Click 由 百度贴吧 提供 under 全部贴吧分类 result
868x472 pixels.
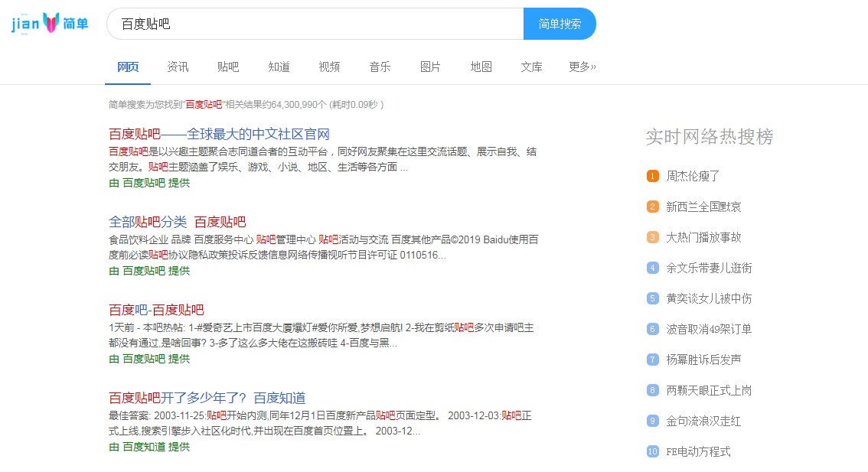(149, 271)
